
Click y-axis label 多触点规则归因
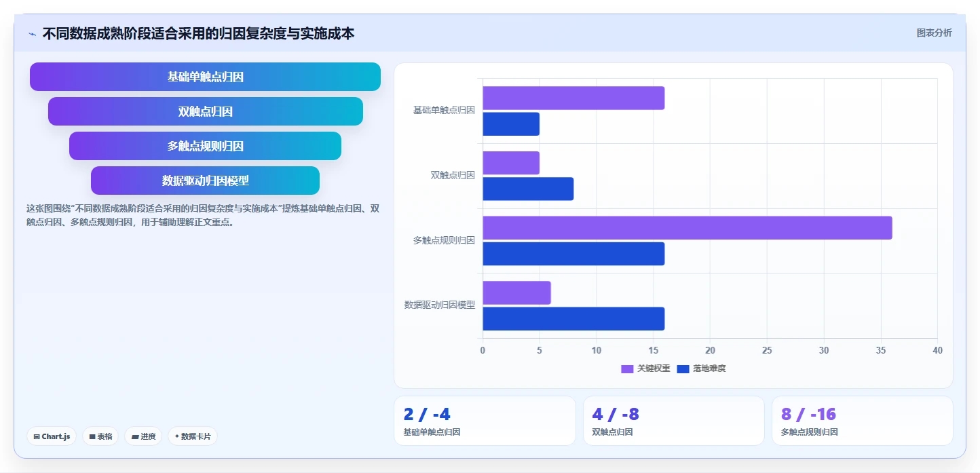pos(444,240)
